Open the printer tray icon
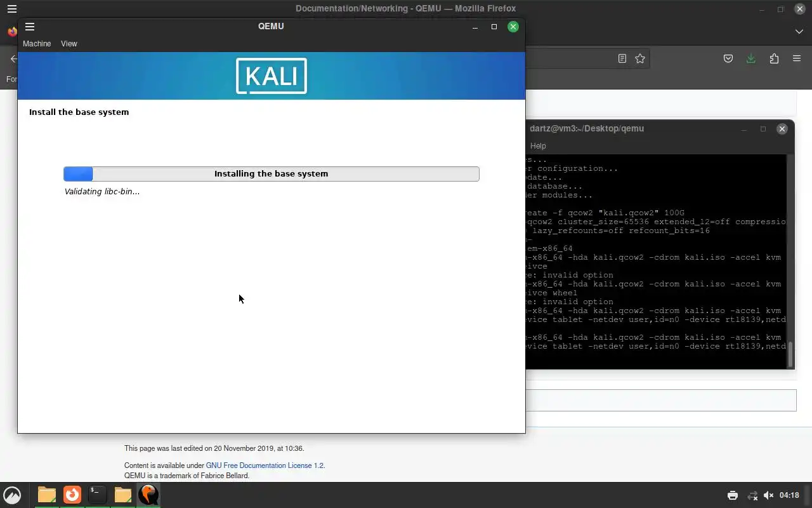Viewport: 812px width, 508px height. [733, 495]
